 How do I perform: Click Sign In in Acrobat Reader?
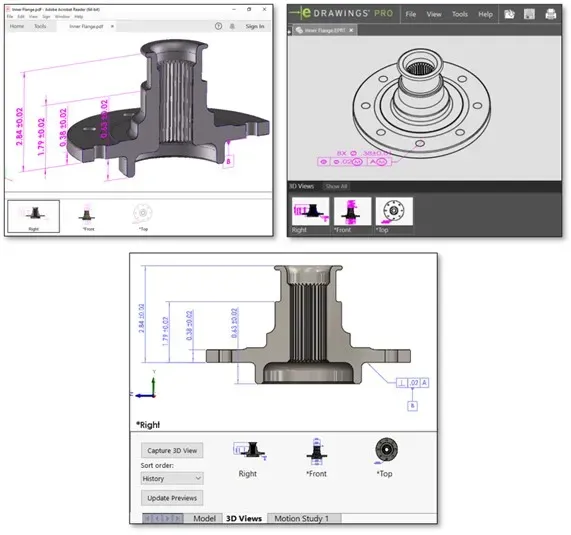coord(255,26)
